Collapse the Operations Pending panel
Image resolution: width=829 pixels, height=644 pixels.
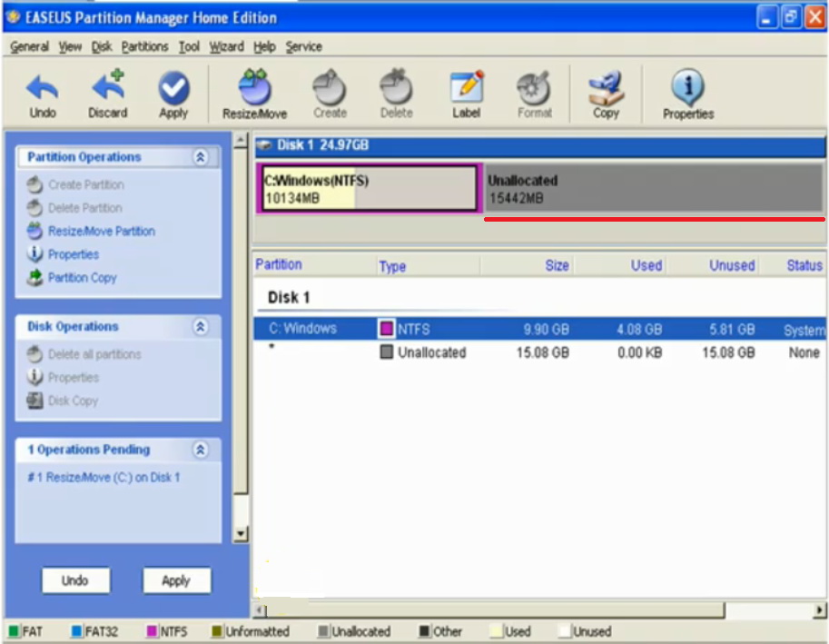(200, 450)
